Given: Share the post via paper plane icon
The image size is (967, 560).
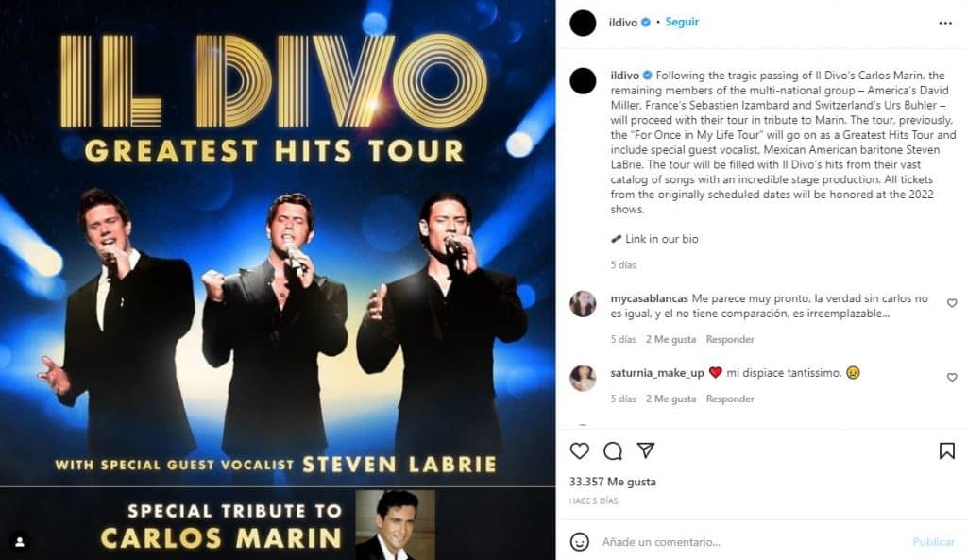Looking at the screenshot, I should click(x=645, y=450).
